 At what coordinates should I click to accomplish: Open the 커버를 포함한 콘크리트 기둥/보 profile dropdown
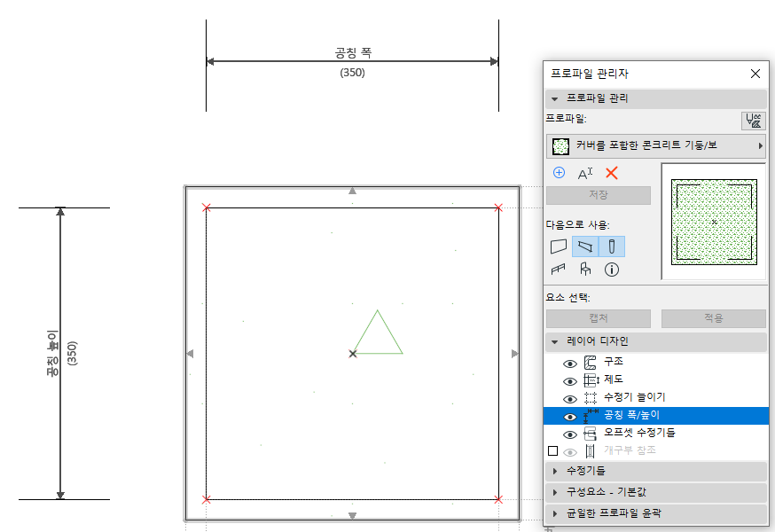[x=656, y=145]
